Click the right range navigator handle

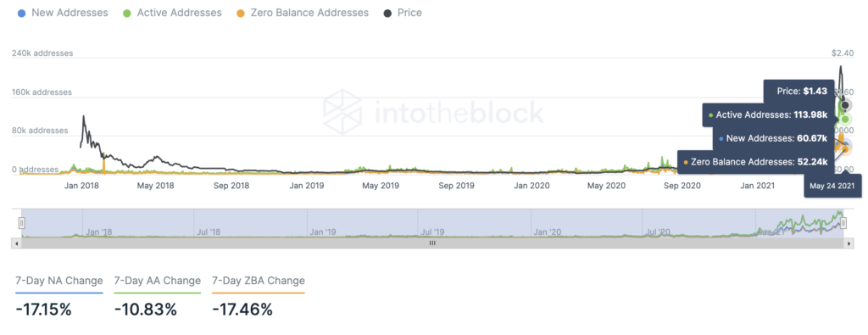click(x=843, y=223)
